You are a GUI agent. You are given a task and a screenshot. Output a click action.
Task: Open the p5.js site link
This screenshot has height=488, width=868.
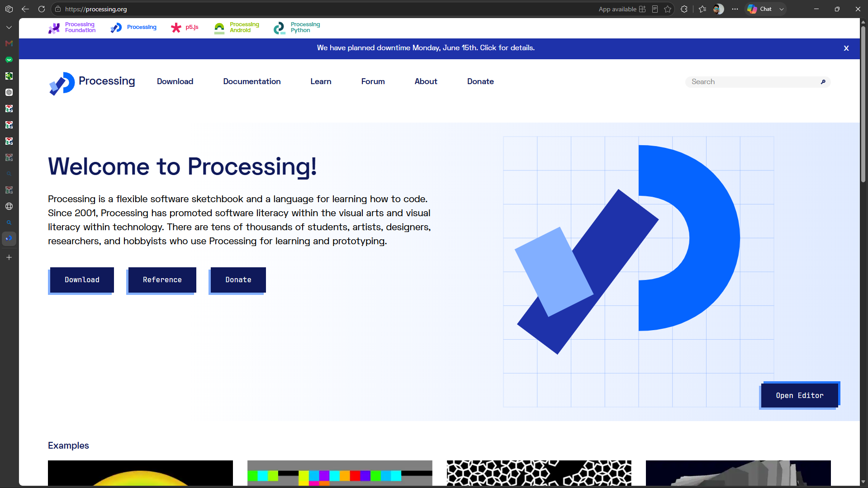185,28
